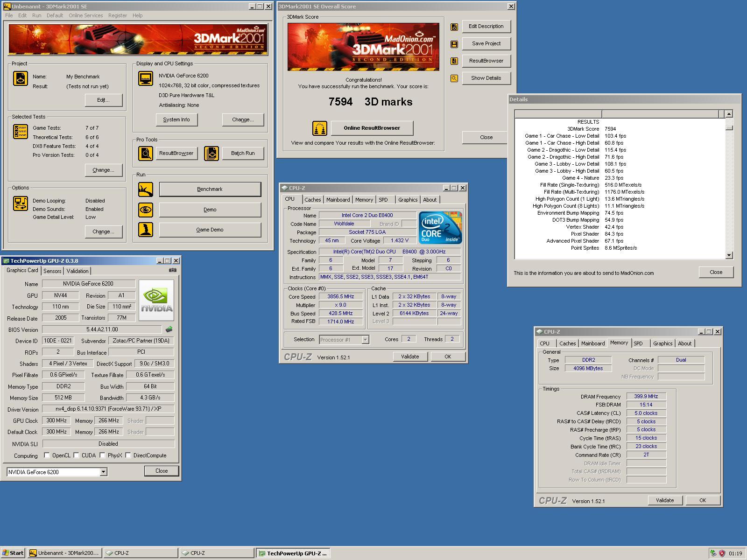Viewport: 747px width, 560px height.
Task: Click the ResultBrowser magnifier icon in Pro Tools
Action: click(145, 153)
